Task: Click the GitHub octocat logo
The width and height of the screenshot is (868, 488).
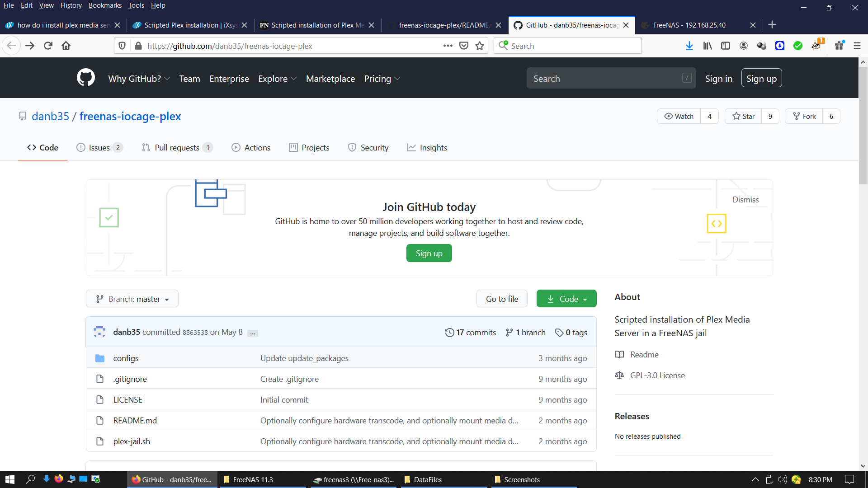Action: [86, 78]
